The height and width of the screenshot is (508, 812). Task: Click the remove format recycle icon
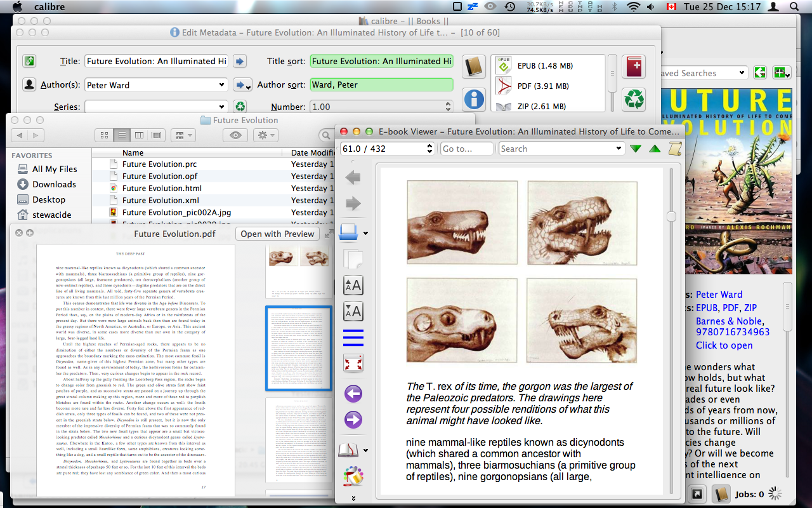[x=634, y=99]
